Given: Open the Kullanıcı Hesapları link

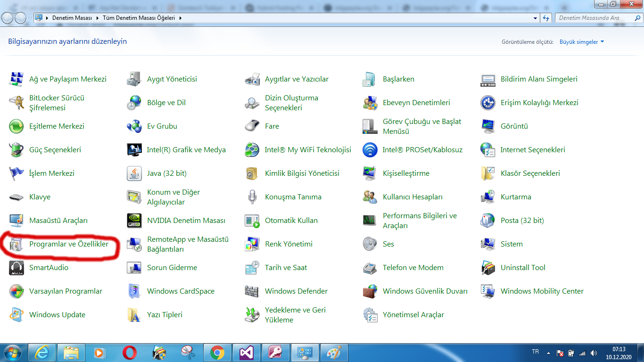Looking at the screenshot, I should pyautogui.click(x=413, y=197).
